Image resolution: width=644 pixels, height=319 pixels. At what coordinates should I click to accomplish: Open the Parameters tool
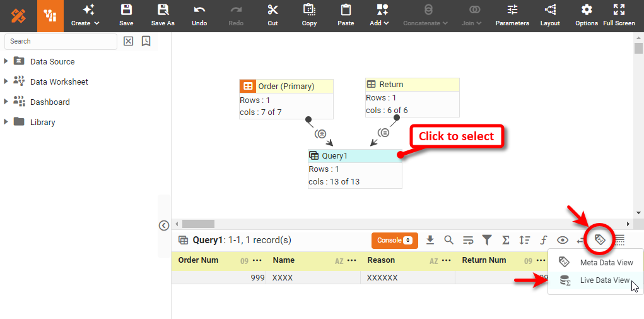(x=512, y=15)
